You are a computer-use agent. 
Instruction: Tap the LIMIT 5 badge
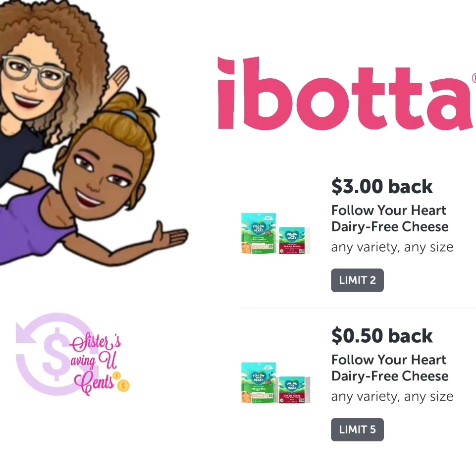(x=357, y=429)
